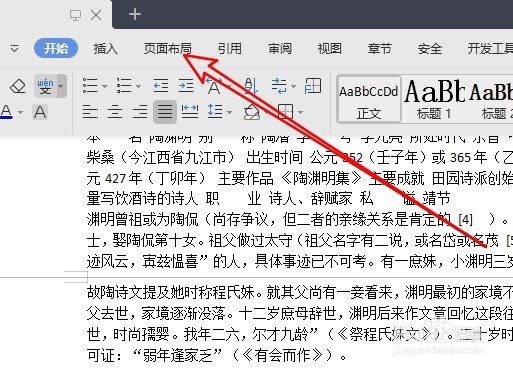Apply font color with the A icon

[7, 111]
